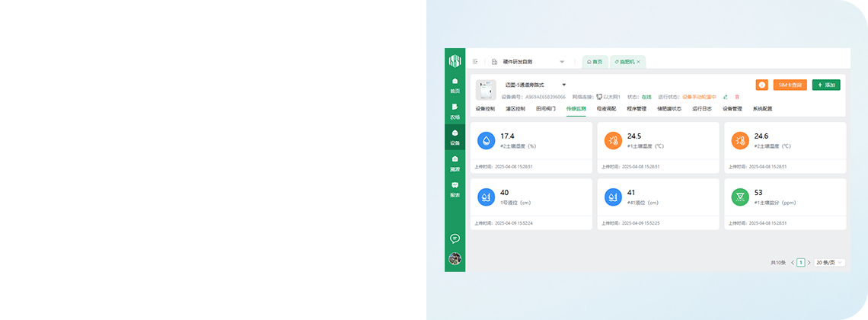Go to the previous page arrow

(x=792, y=262)
